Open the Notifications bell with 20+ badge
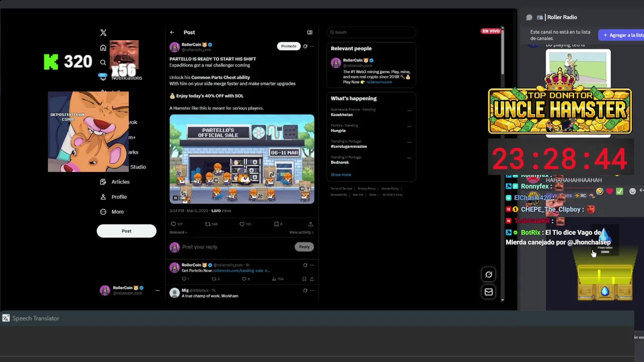 pyautogui.click(x=103, y=77)
